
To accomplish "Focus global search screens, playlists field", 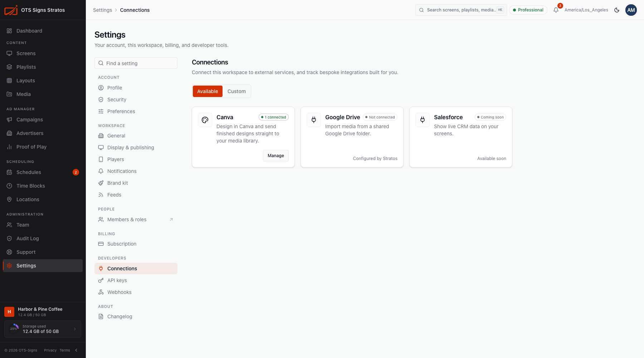I will pyautogui.click(x=461, y=10).
